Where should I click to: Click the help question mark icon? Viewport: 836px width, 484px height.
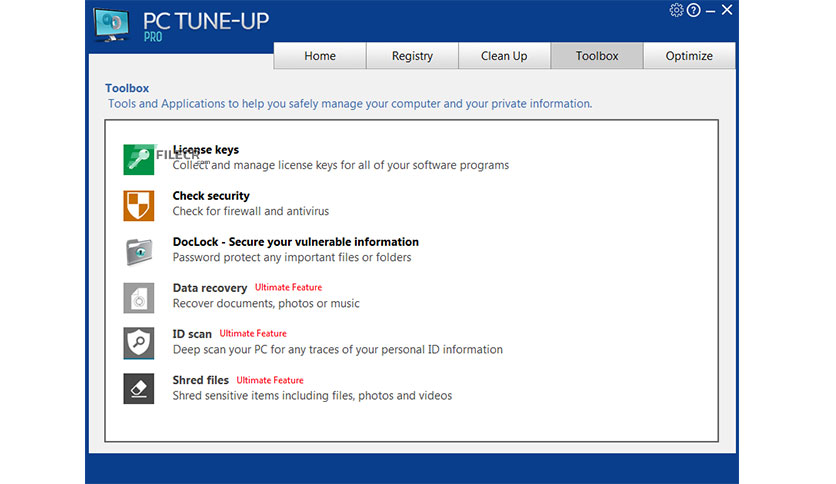[x=694, y=10]
